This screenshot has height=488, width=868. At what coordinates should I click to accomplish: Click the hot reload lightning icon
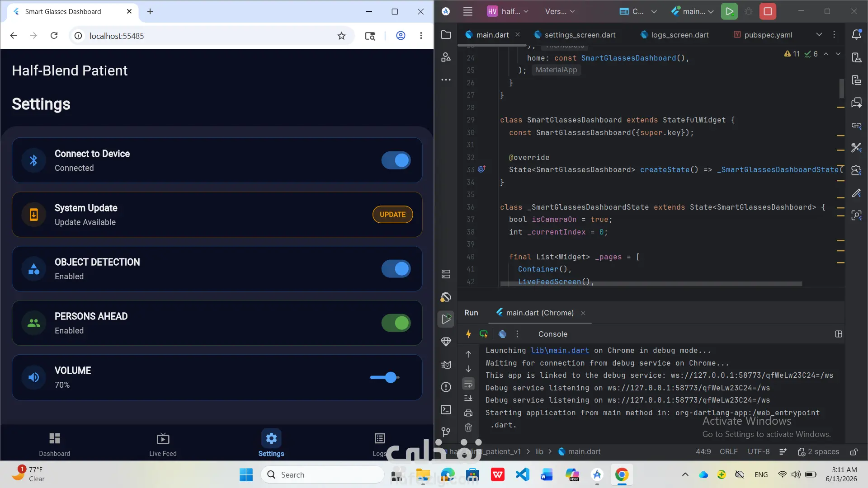468,334
